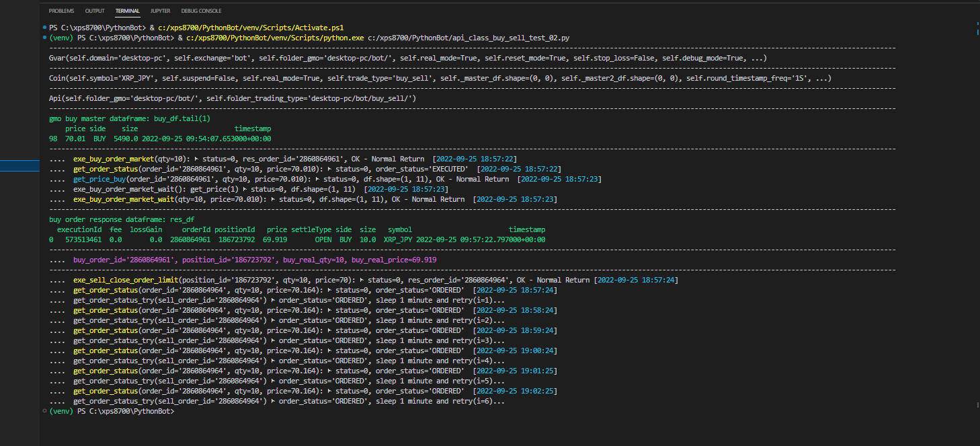Click the executionId column header in res_df
Viewport: 980px width, 446px height.
(x=79, y=229)
